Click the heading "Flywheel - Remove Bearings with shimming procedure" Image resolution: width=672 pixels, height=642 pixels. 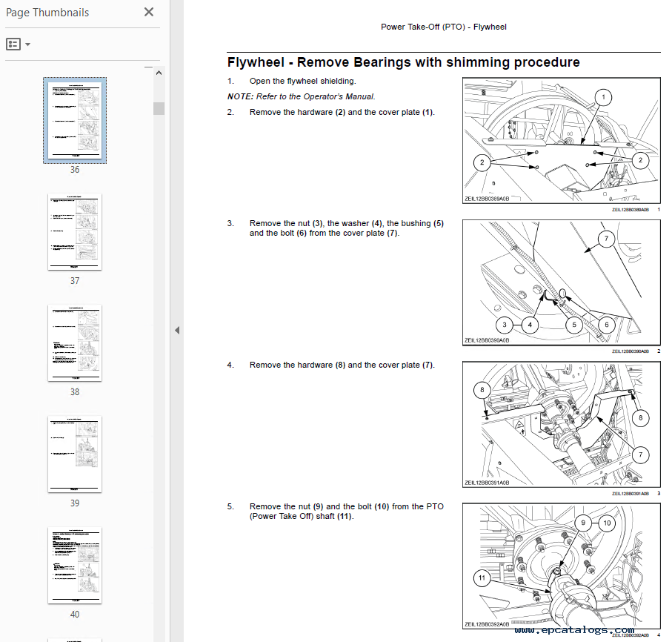click(x=403, y=62)
